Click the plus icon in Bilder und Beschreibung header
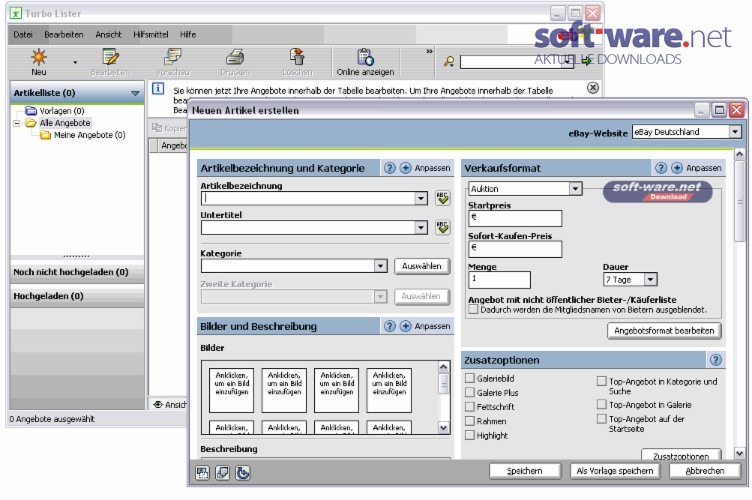Viewport: 752px width, 500px height. click(x=405, y=326)
